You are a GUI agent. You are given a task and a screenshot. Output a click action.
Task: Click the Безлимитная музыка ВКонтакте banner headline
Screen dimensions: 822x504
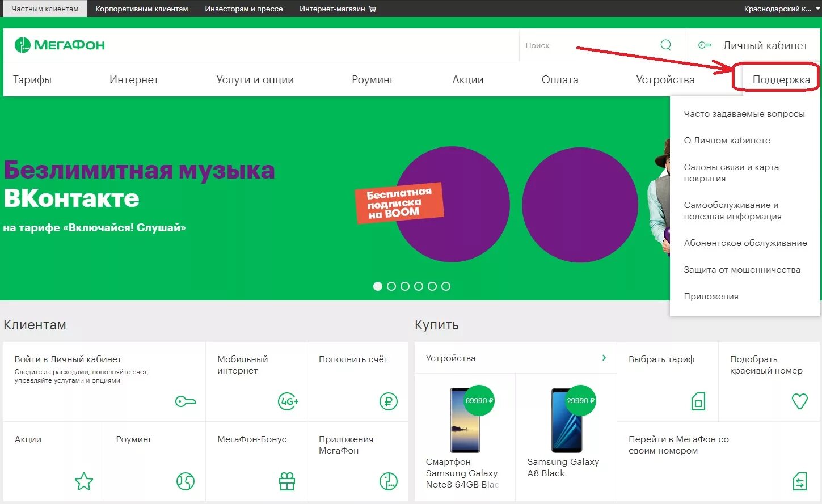(139, 184)
